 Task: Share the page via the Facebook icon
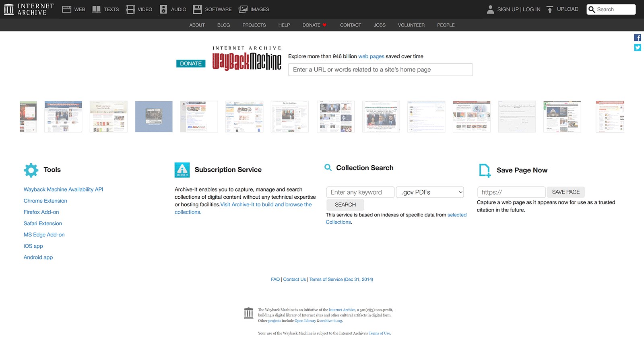[x=638, y=37]
